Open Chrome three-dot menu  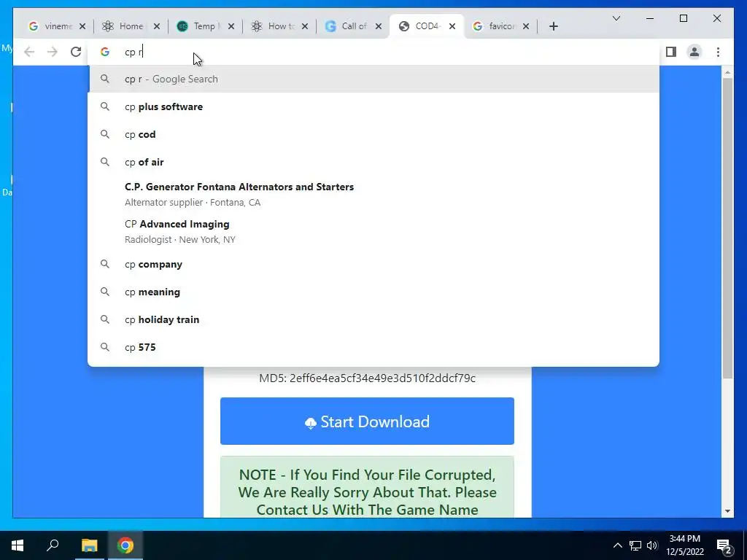(x=718, y=52)
